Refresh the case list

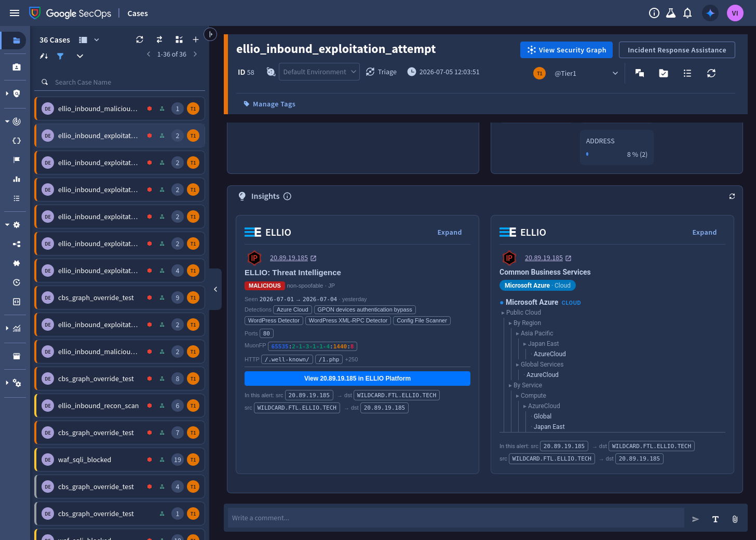(x=140, y=39)
